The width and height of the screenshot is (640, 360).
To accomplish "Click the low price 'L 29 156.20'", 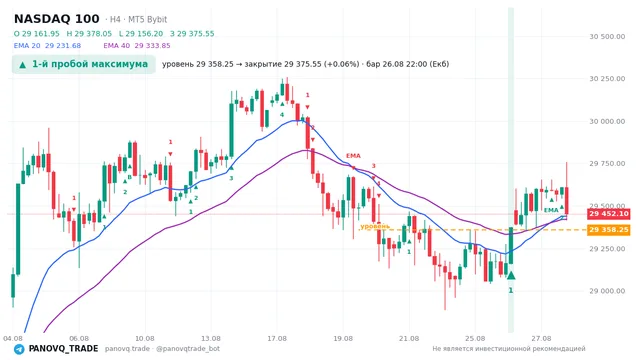I will 141,33.
